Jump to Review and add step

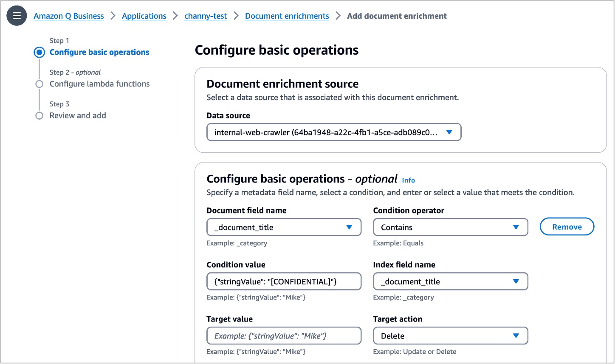[x=78, y=115]
